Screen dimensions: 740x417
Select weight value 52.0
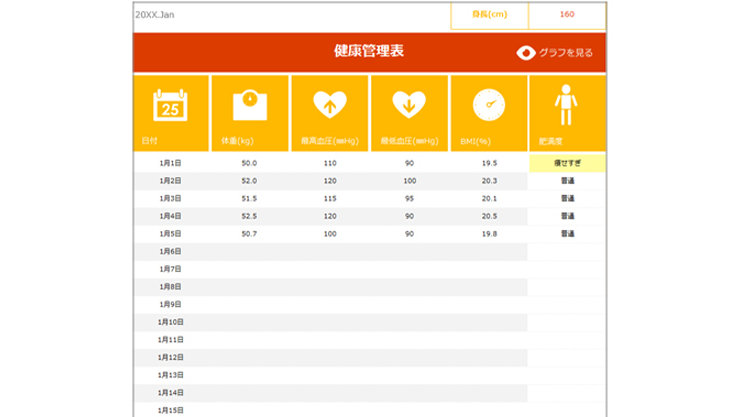point(249,181)
